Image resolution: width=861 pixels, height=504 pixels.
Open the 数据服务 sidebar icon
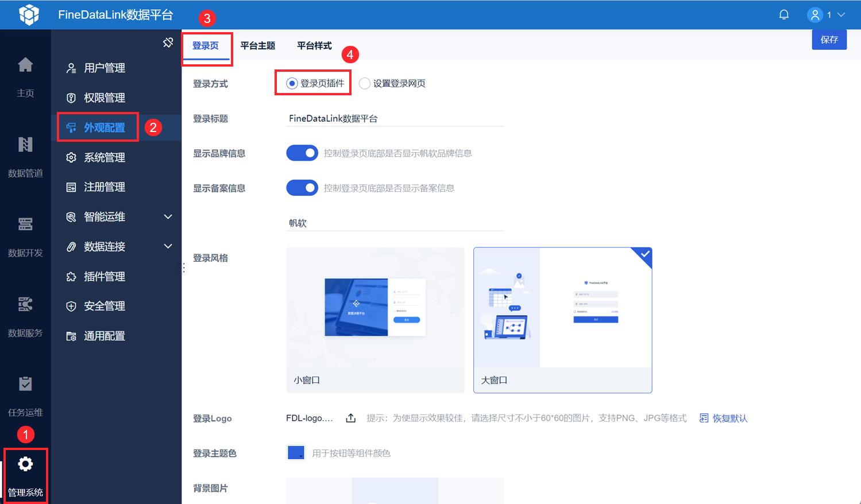pyautogui.click(x=25, y=304)
